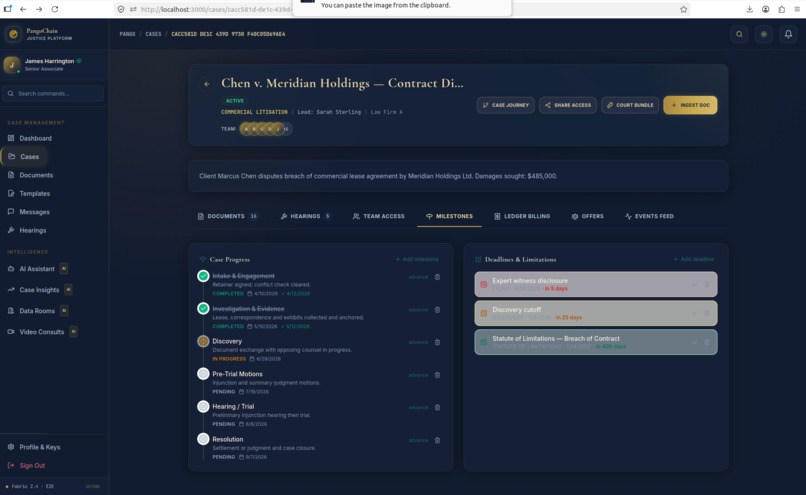Open Video Consults
The height and width of the screenshot is (495, 806).
point(42,332)
